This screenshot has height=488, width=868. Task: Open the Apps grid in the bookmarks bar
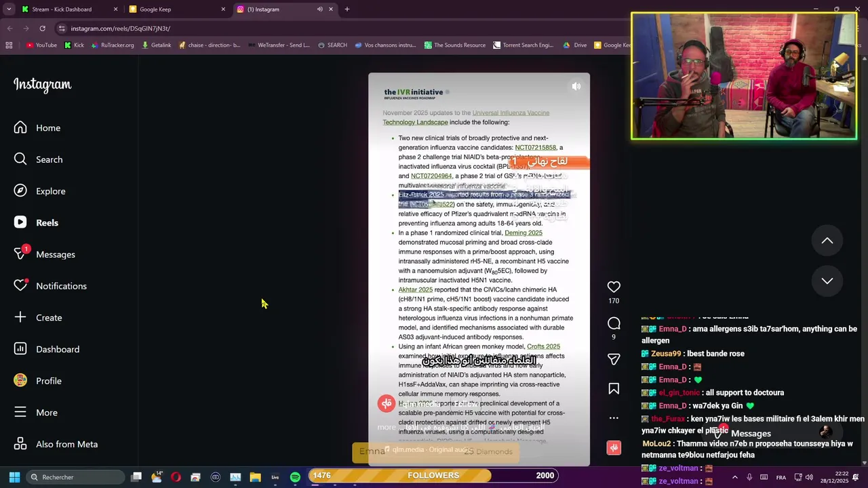point(9,45)
